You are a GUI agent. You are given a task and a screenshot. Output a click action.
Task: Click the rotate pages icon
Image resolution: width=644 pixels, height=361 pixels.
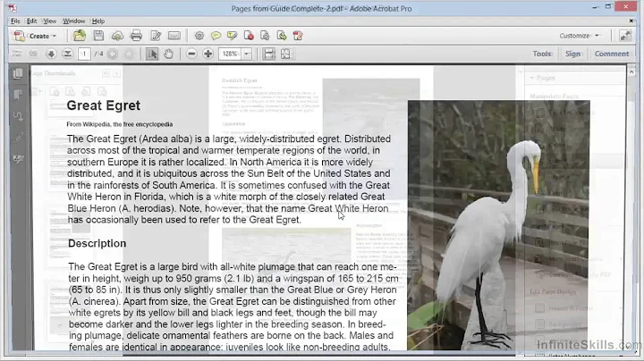click(x=265, y=36)
